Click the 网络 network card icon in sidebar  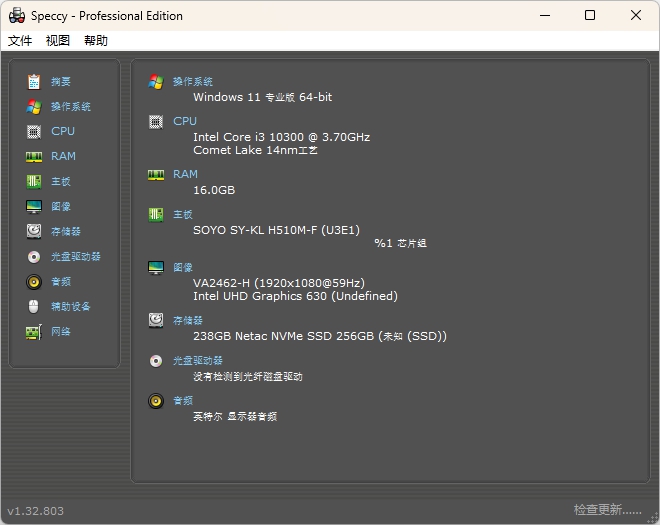(x=34, y=332)
